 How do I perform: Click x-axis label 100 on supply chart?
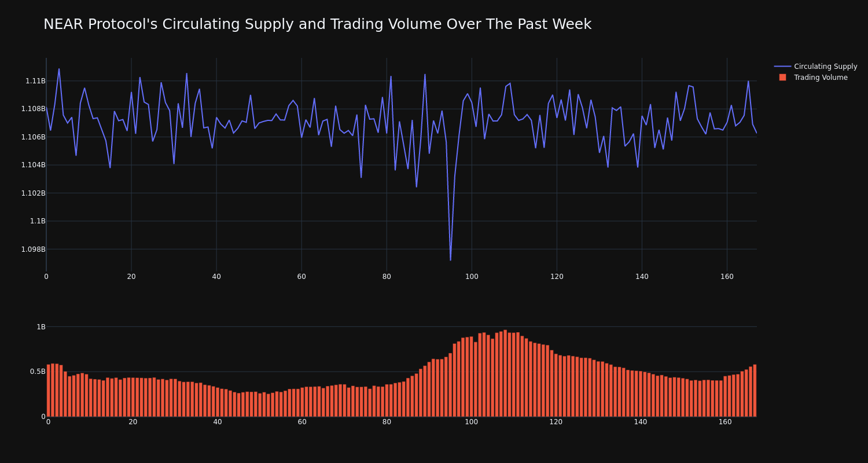tap(472, 277)
